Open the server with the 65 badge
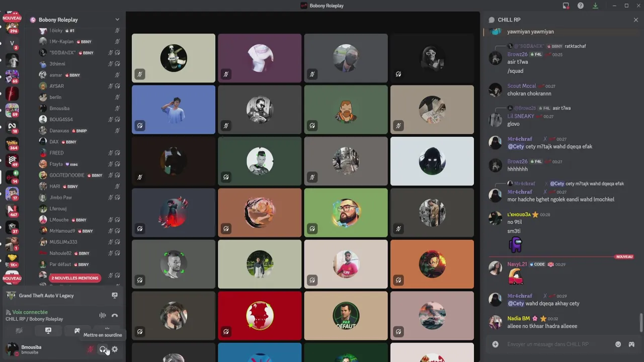Viewport: 644px width, 362px height. (12, 77)
